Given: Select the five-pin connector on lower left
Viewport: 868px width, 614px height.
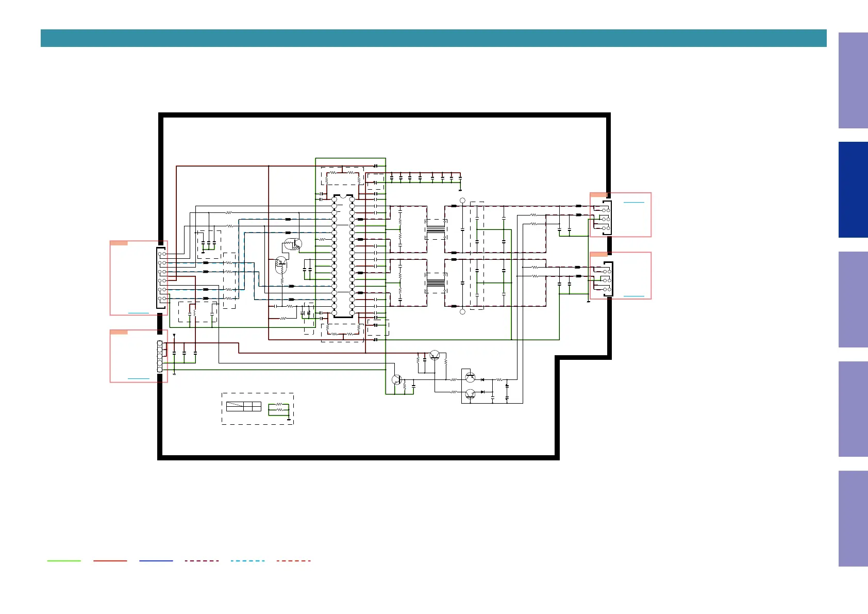Looking at the screenshot, I should click(x=160, y=356).
